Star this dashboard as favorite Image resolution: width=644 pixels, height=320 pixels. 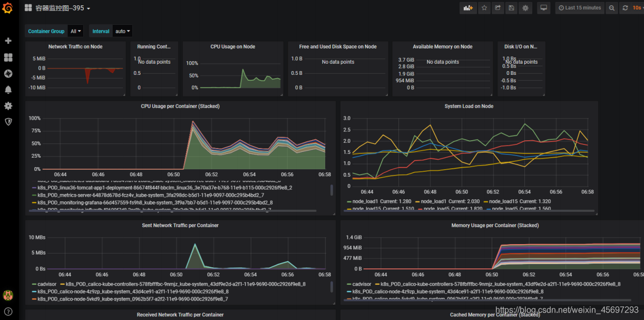point(484,8)
